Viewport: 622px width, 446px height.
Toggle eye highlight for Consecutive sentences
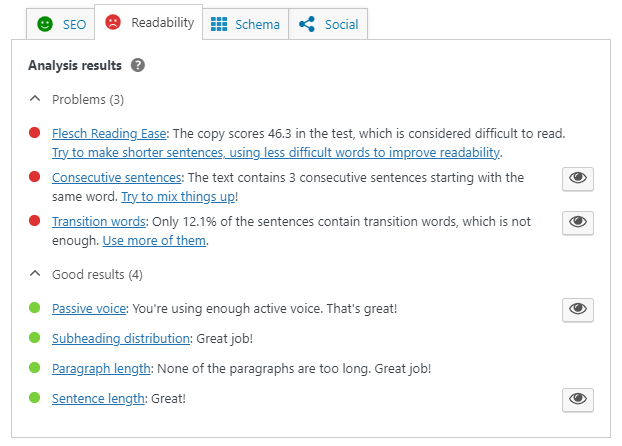(578, 179)
